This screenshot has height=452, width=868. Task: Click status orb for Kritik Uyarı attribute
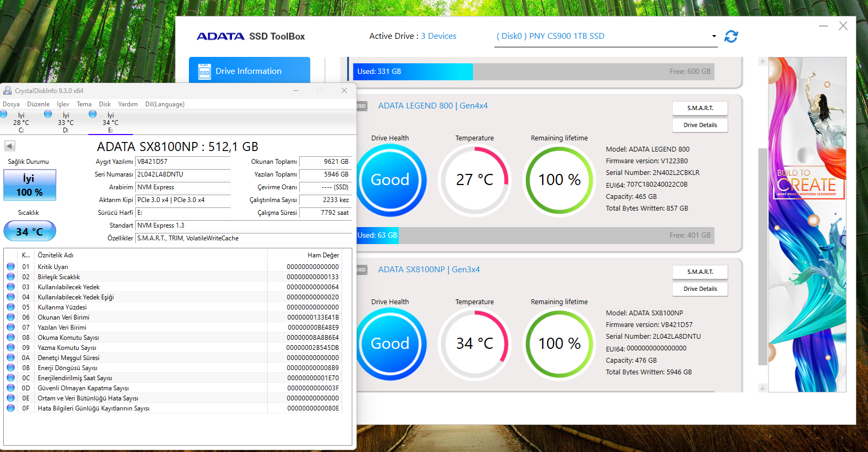coord(11,266)
